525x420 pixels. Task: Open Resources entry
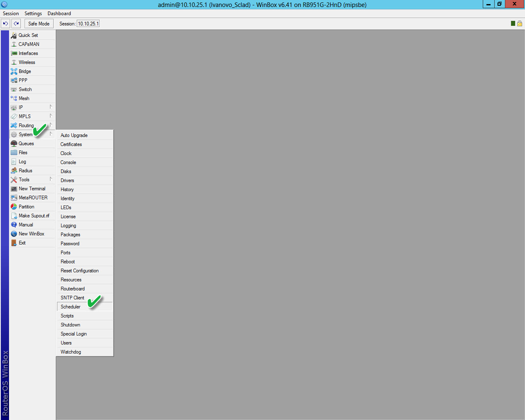pyautogui.click(x=85, y=280)
